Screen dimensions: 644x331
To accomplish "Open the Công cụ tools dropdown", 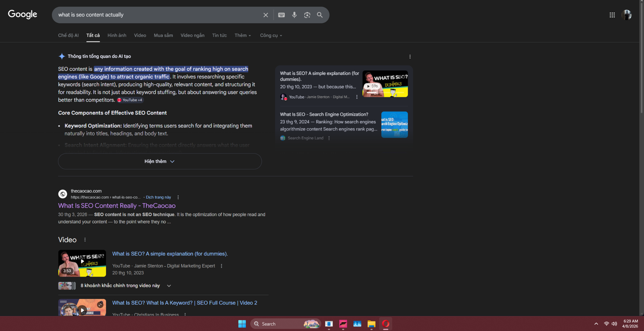I will click(271, 36).
